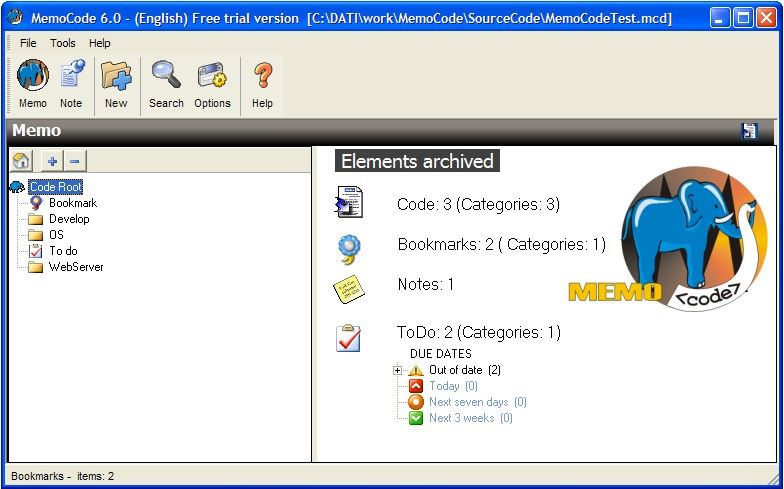784x489 pixels.
Task: Click the OS folder icon
Action: point(36,235)
